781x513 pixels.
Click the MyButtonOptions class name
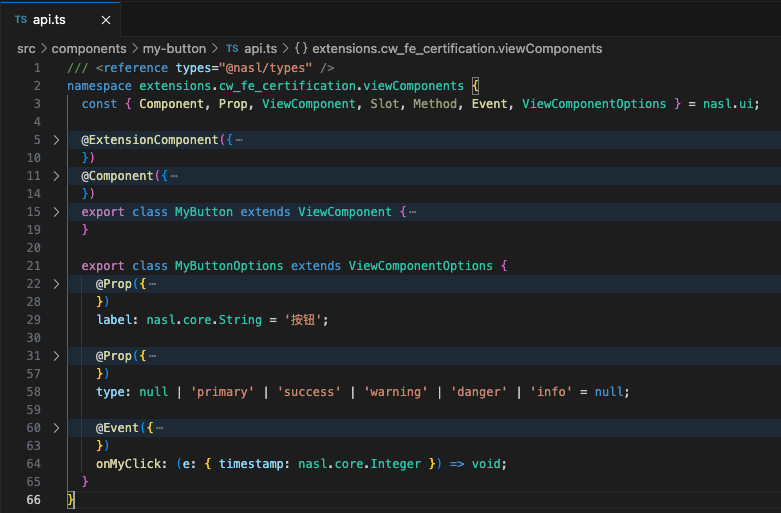pos(229,266)
